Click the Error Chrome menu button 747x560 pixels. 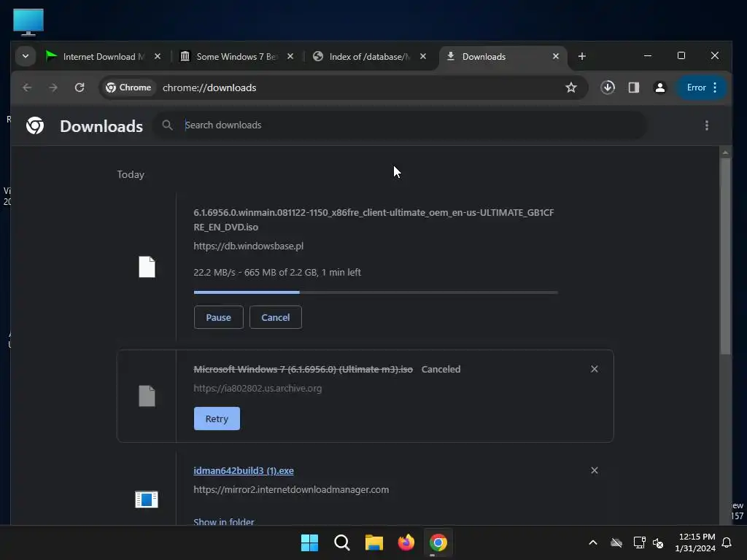701,87
